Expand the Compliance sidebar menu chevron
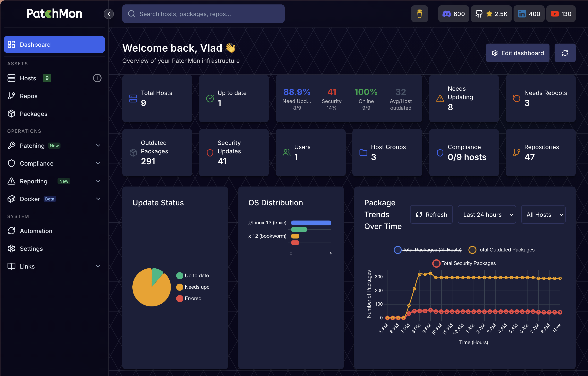Viewport: 588px width, 376px height. click(x=98, y=163)
